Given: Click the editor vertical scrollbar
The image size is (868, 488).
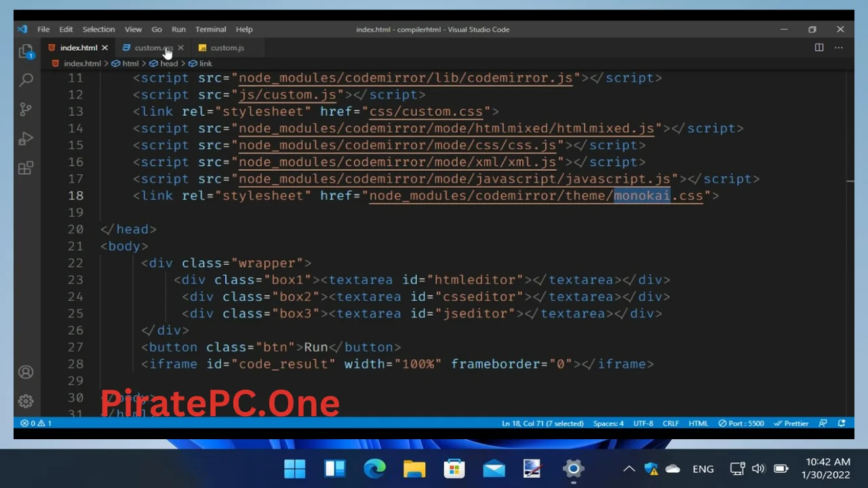Looking at the screenshot, I should click(850, 244).
